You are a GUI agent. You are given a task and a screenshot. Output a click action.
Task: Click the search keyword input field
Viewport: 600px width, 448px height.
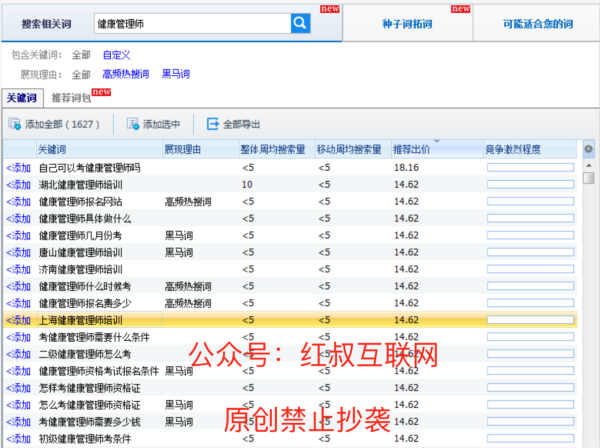pos(190,21)
